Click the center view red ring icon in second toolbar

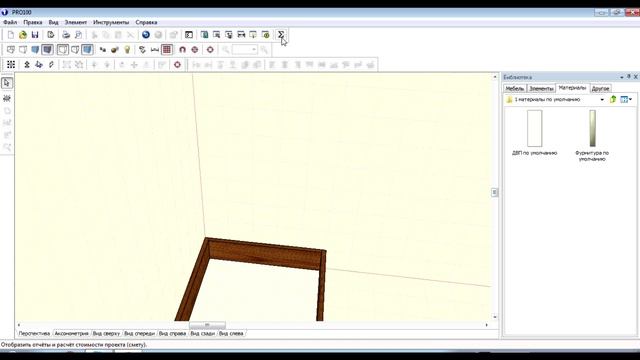point(210,50)
